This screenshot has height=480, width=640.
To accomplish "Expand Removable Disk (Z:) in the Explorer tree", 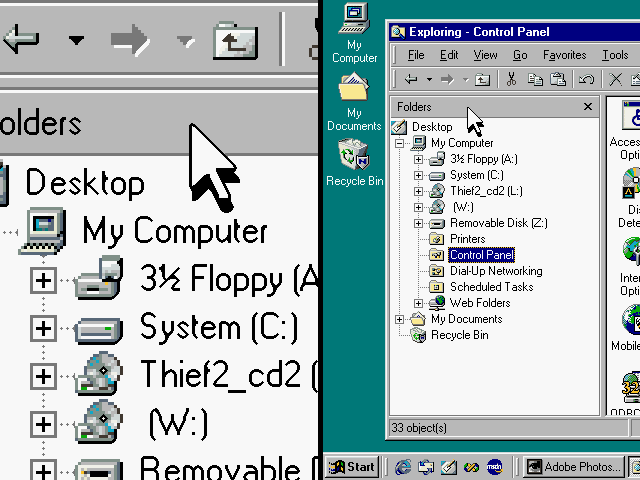I will (x=418, y=223).
